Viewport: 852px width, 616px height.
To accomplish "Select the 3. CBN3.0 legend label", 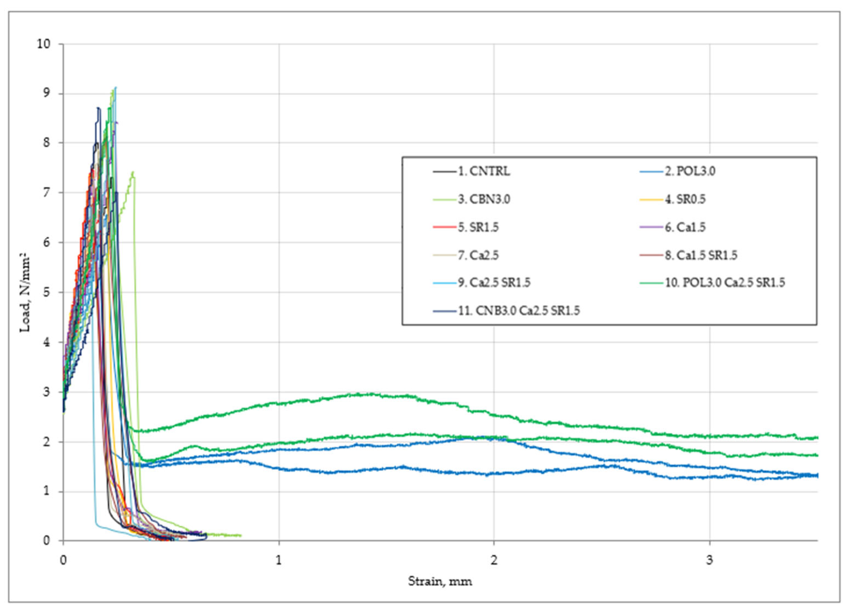I will point(484,199).
